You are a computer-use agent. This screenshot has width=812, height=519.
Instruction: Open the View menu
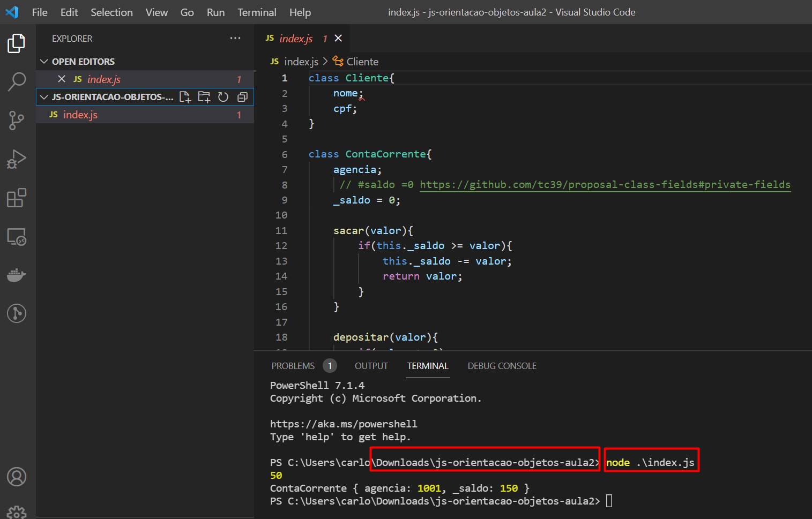click(157, 12)
